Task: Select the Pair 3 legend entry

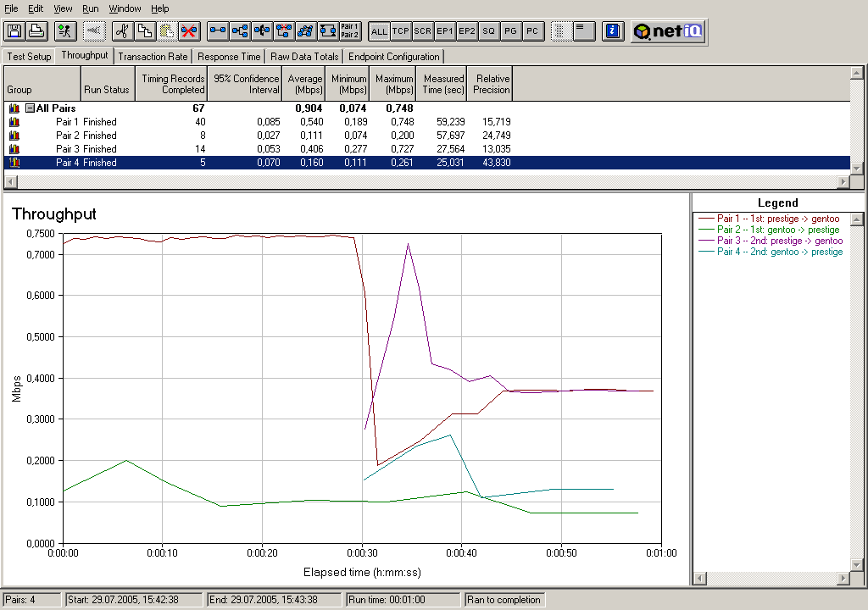Action: 779,241
